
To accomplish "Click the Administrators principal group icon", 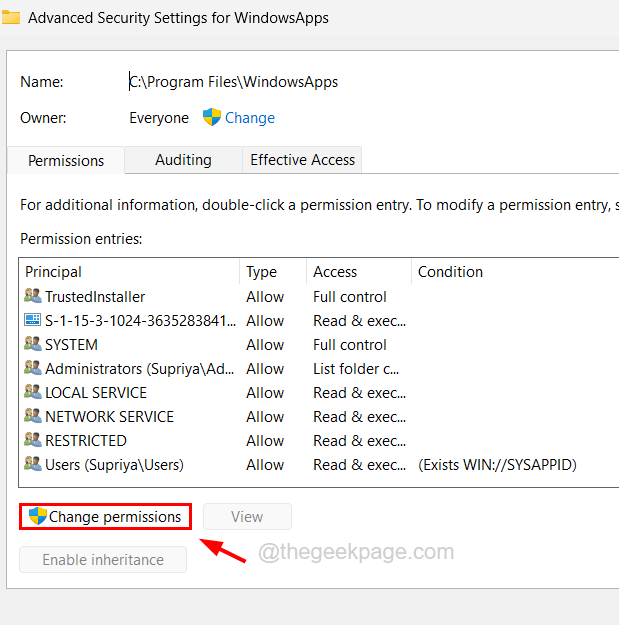I will click(33, 369).
